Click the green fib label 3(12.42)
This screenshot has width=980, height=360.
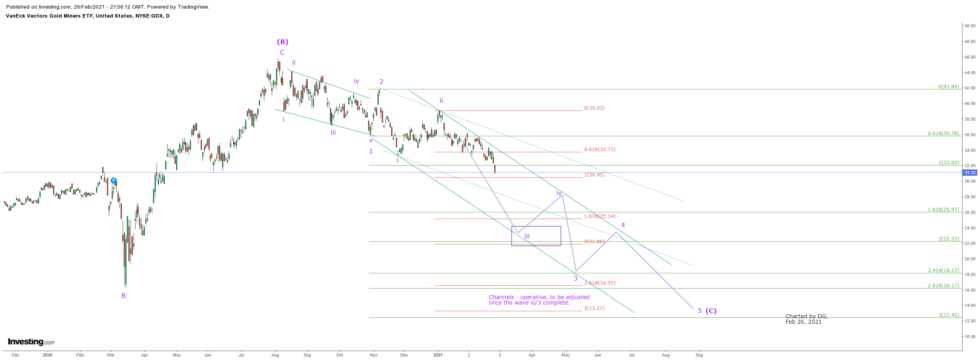[x=949, y=315]
